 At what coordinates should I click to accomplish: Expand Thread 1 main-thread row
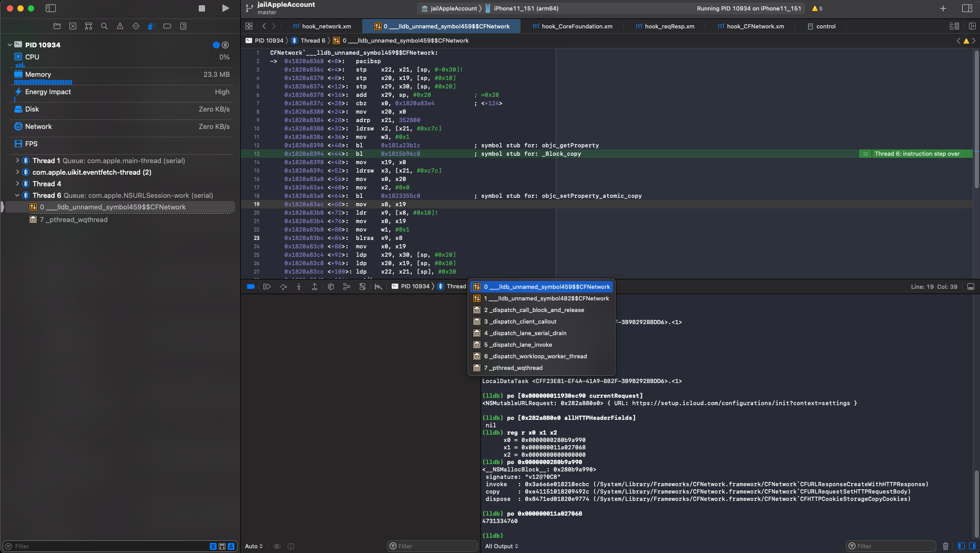tap(17, 160)
